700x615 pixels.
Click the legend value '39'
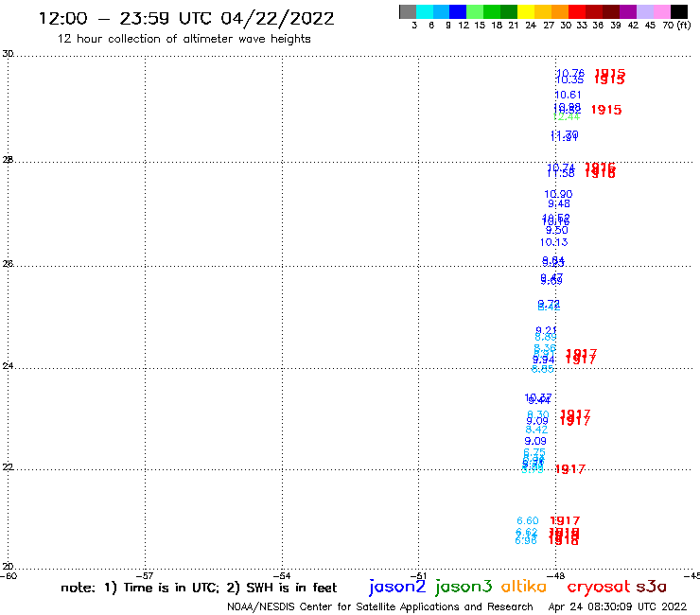[616, 26]
